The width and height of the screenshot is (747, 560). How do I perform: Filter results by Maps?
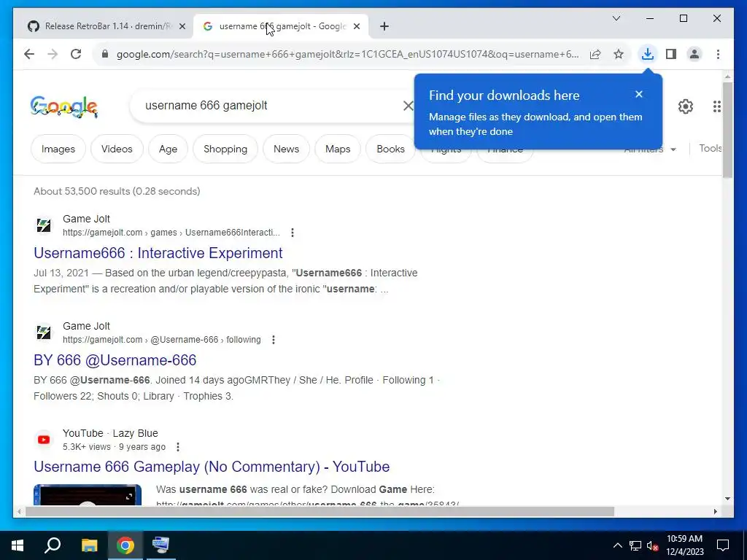(338, 149)
